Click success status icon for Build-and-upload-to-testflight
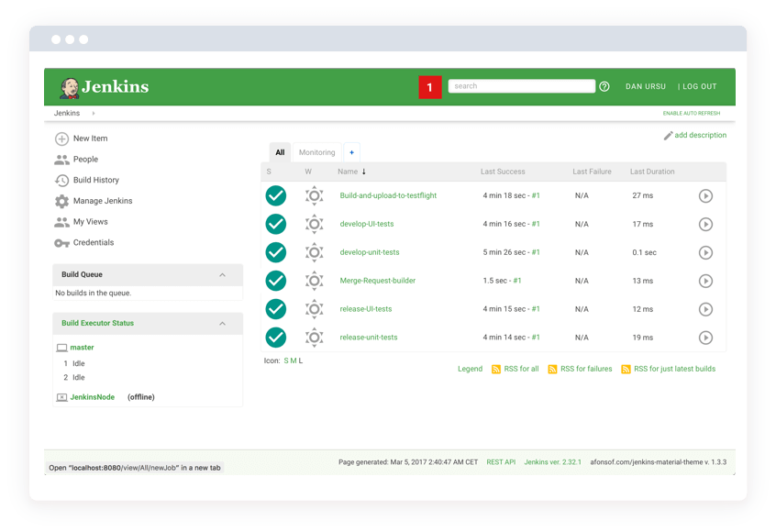Viewport: 776px width, 532px height. pyautogui.click(x=276, y=195)
